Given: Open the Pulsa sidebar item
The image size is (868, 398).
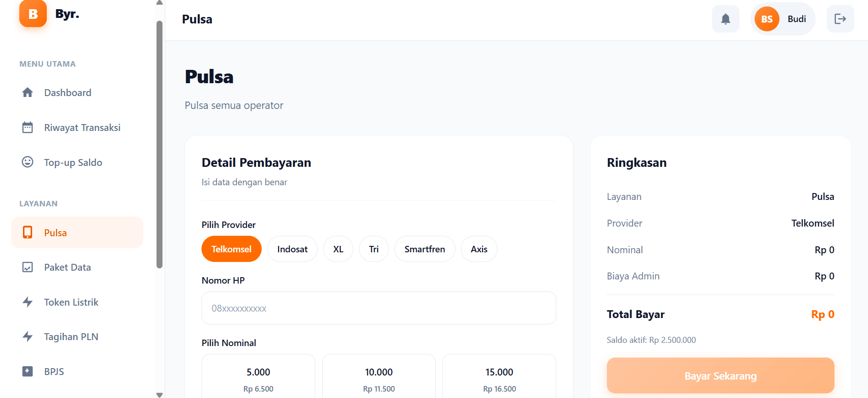Looking at the screenshot, I should (77, 233).
